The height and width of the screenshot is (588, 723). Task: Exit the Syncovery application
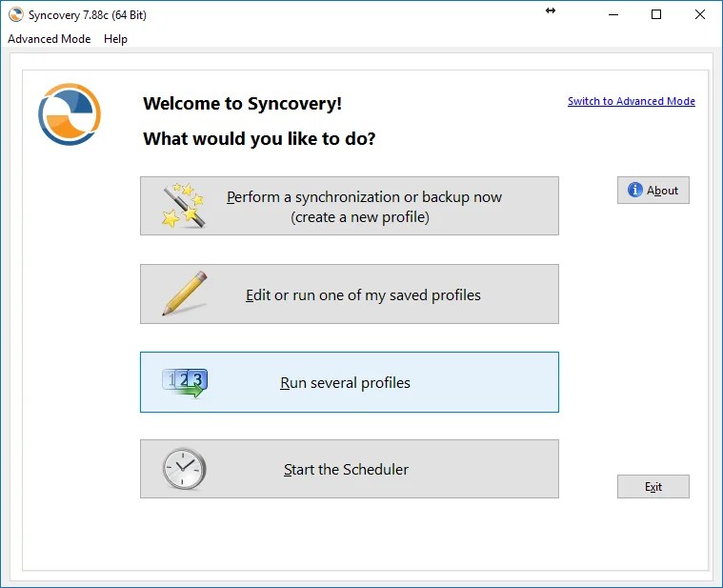point(653,487)
